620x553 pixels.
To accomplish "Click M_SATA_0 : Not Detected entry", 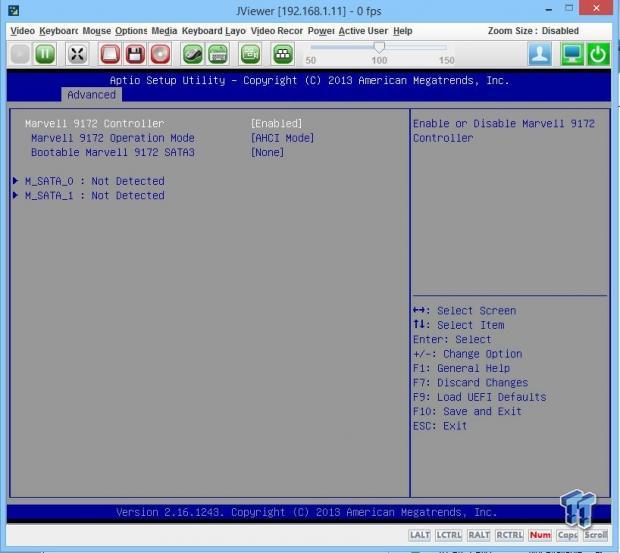I will pyautogui.click(x=95, y=181).
